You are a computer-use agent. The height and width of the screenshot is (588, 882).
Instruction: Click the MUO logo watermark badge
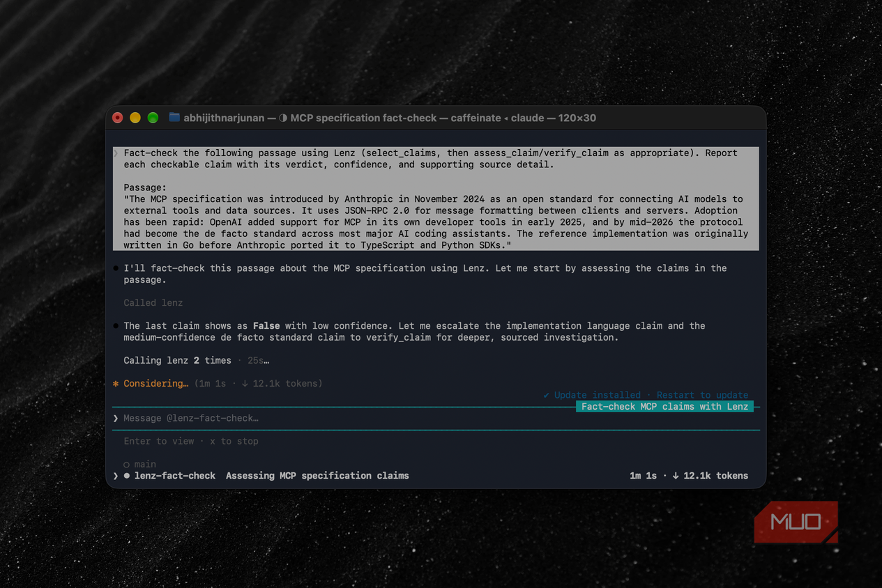[x=796, y=522]
